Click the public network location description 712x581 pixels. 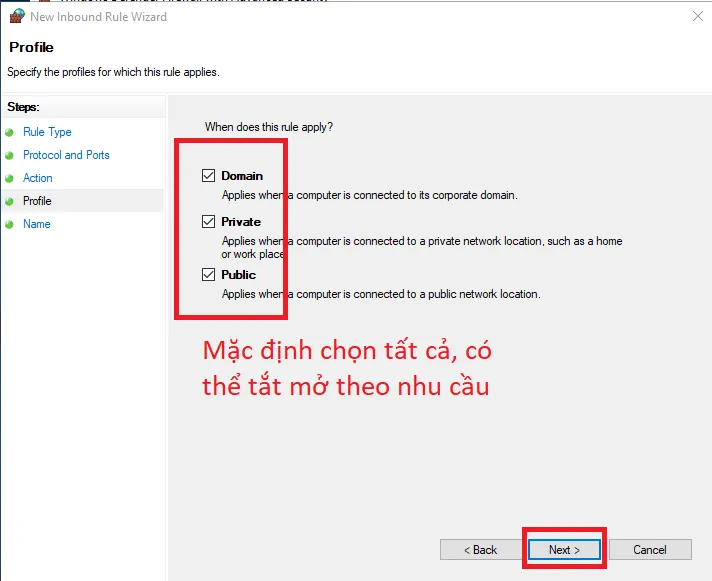coord(381,294)
